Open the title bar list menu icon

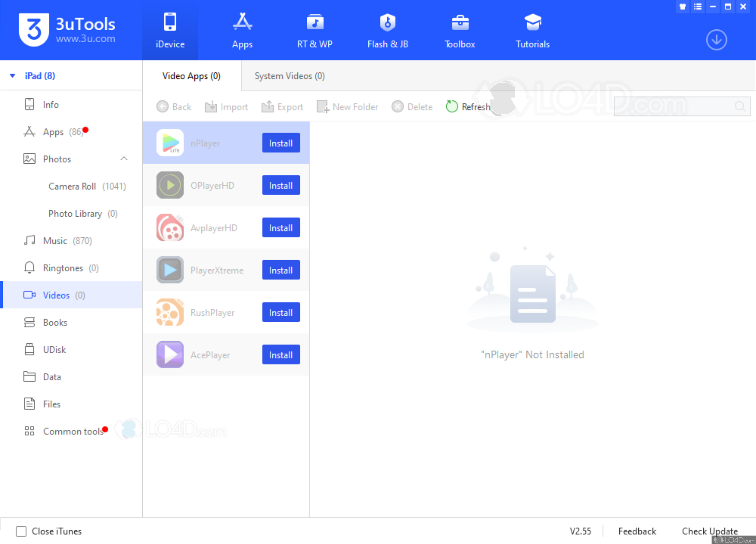pyautogui.click(x=698, y=6)
